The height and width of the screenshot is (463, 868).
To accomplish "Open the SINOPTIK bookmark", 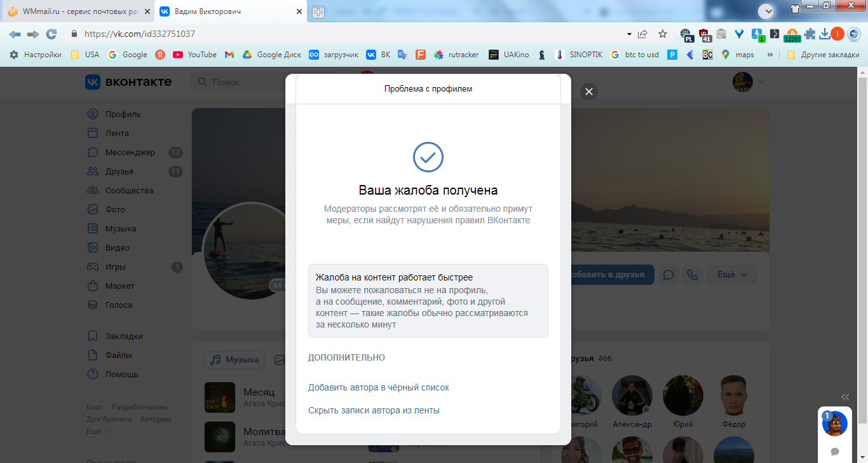I will (579, 55).
